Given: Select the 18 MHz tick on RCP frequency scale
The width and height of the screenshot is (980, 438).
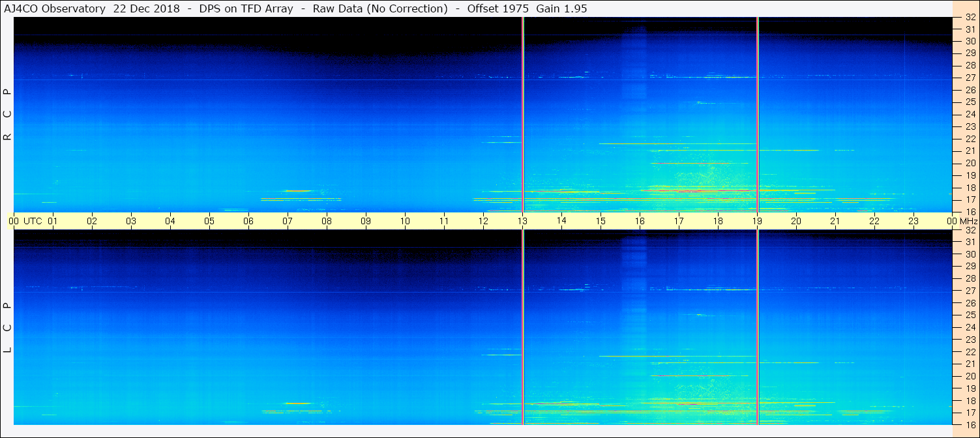Looking at the screenshot, I should click(970, 188).
